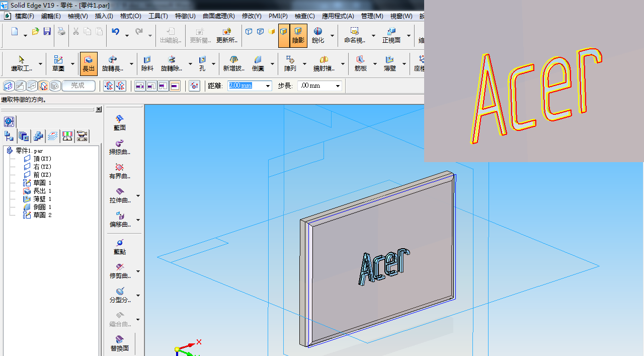Click the 藍點 blue dot tool
This screenshot has width=644, height=356.
click(x=120, y=247)
